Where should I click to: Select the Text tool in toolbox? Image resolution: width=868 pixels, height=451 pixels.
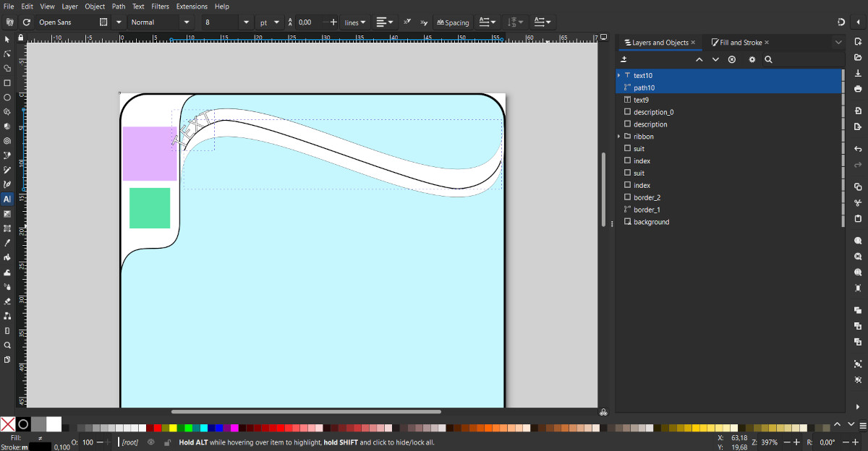coord(7,199)
